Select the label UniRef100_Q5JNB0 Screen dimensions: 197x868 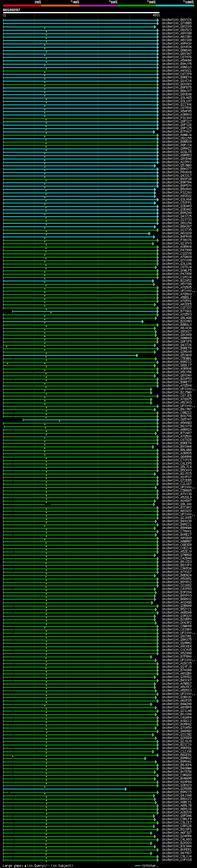[177, 165]
